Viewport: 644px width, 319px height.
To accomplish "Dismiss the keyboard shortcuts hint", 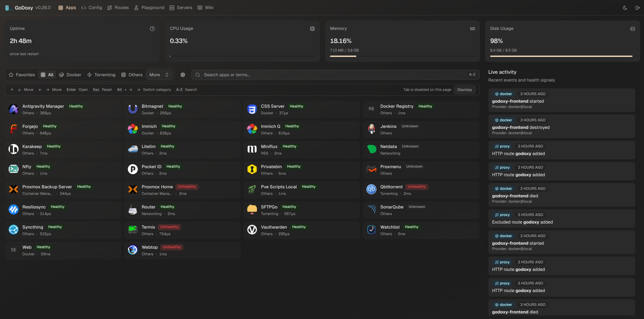I will coord(464,90).
